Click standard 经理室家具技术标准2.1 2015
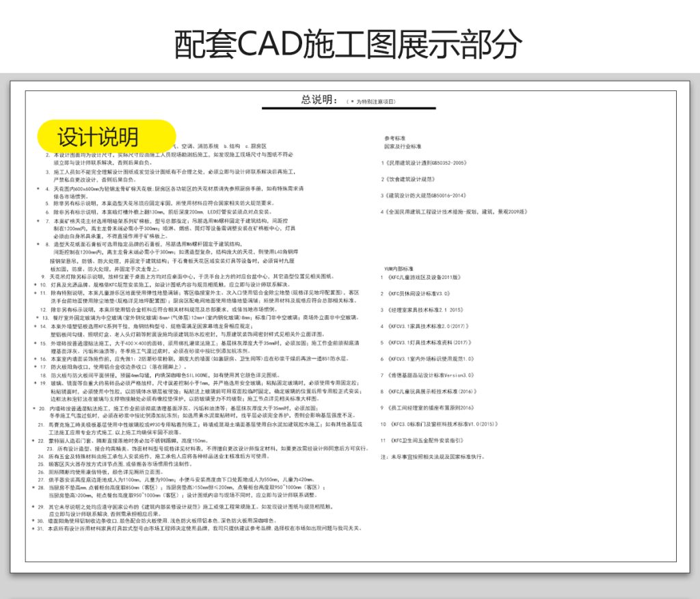Image resolution: width=700 pixels, height=599 pixels. click(x=429, y=310)
